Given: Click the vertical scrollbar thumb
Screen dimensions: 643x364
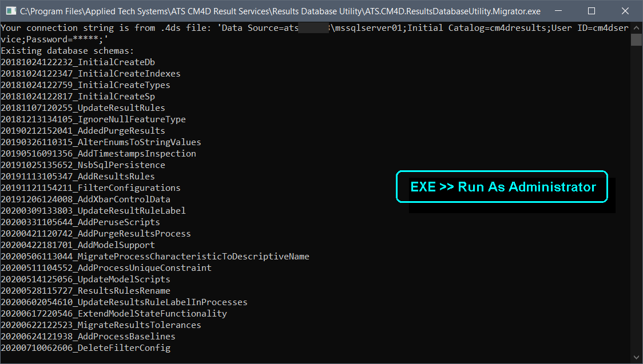Looking at the screenshot, I should click(636, 39).
